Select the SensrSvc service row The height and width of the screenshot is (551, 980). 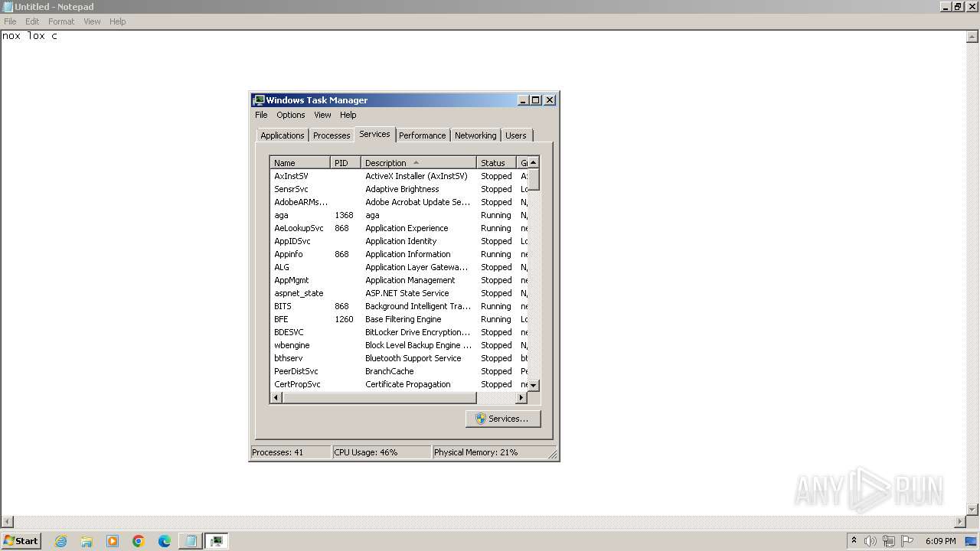(399, 189)
